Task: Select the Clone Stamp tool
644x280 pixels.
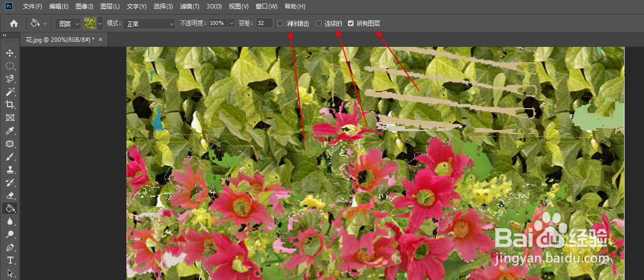Action: (10, 169)
